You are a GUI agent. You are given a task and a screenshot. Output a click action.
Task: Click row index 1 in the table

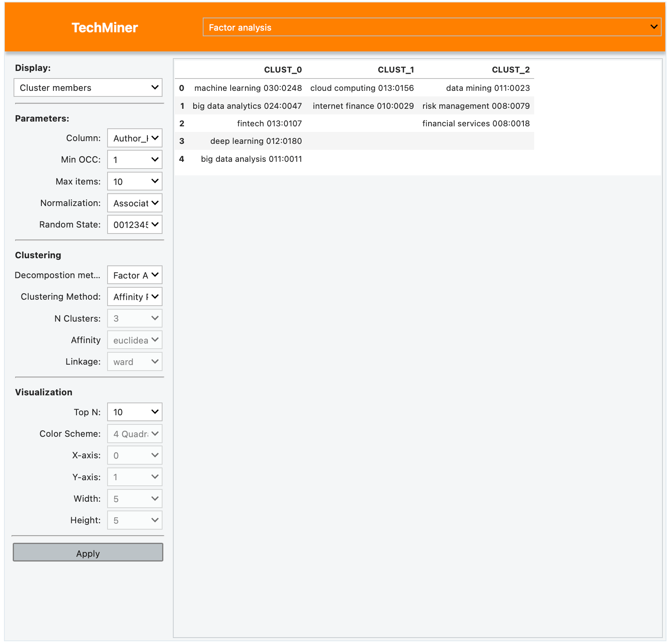(x=182, y=106)
